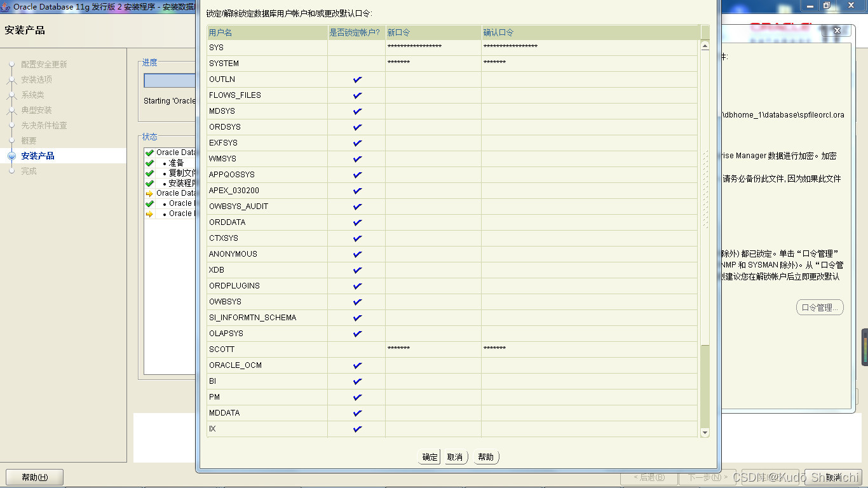Toggle lock checkmark for ORDDATA account

tap(357, 222)
